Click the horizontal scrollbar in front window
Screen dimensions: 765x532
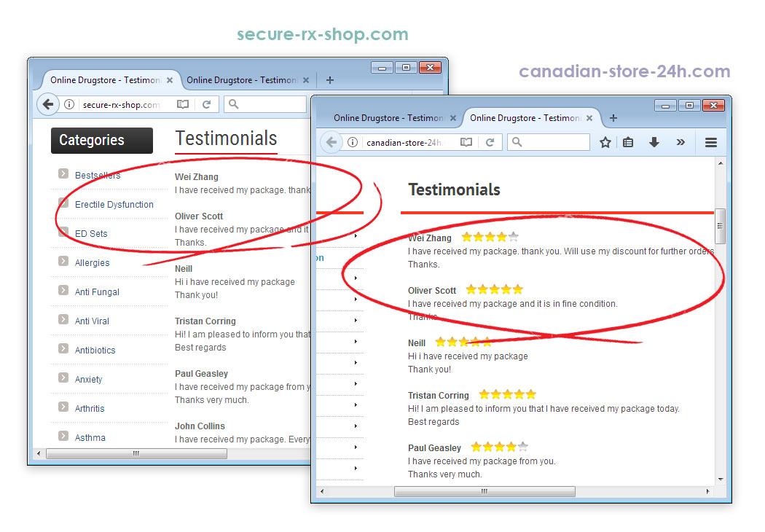(484, 492)
